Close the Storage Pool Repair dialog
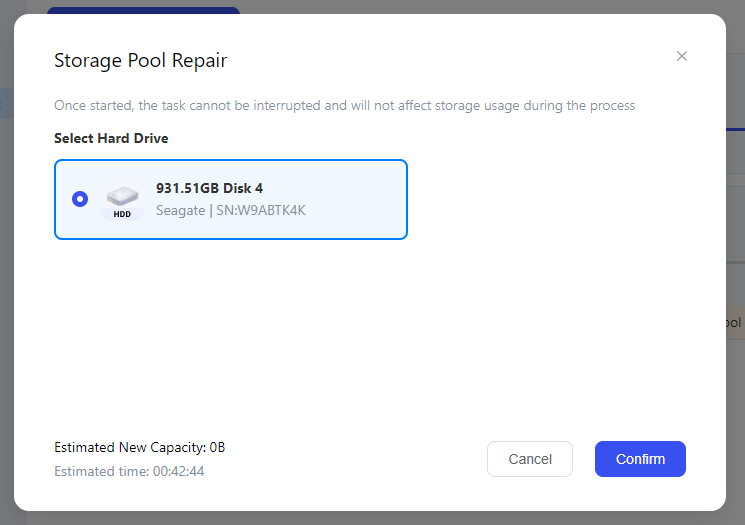 tap(682, 56)
